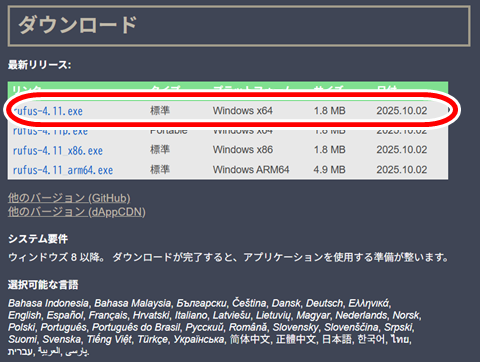480x362 pixels.
Task: Select the 2025.10.02 date in x86 row
Action: [x=402, y=150]
